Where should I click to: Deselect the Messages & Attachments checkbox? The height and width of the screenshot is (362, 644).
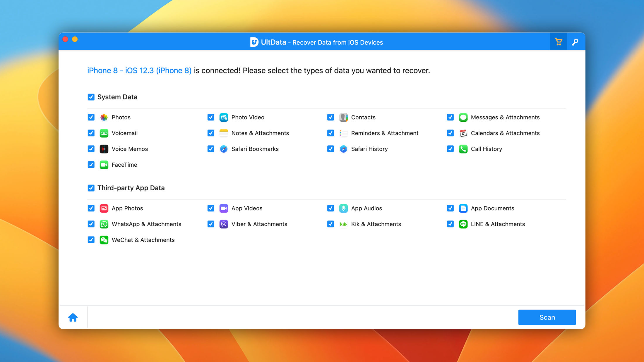(x=450, y=117)
